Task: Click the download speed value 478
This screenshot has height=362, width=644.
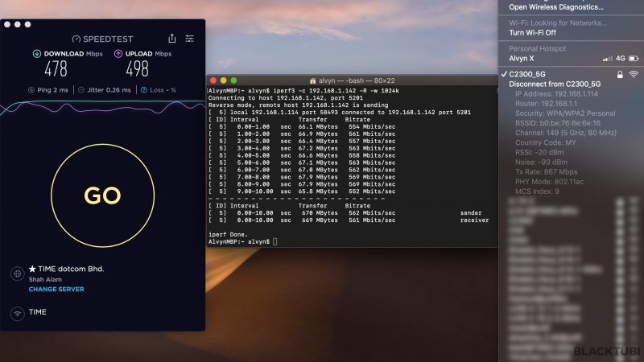Action: click(x=56, y=68)
